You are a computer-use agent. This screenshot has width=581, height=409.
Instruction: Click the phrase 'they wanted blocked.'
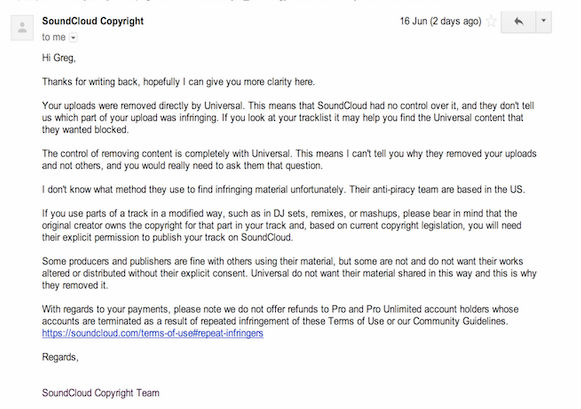pyautogui.click(x=85, y=130)
